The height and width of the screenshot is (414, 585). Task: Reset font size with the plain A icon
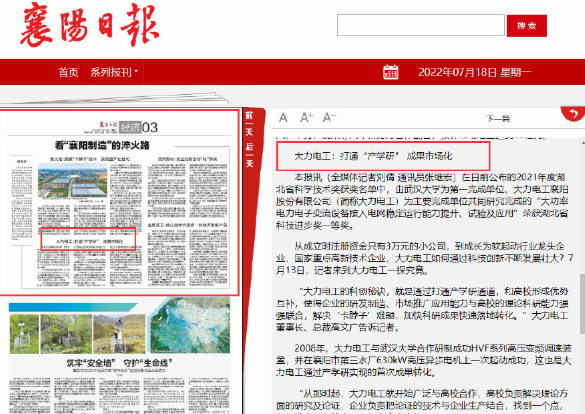click(283, 118)
